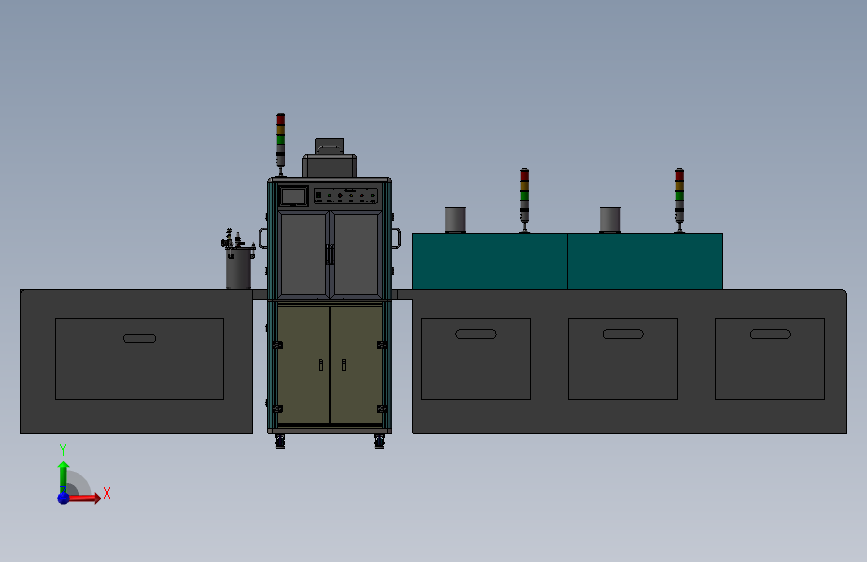Select the touch screen display on the cabinet

click(x=294, y=196)
